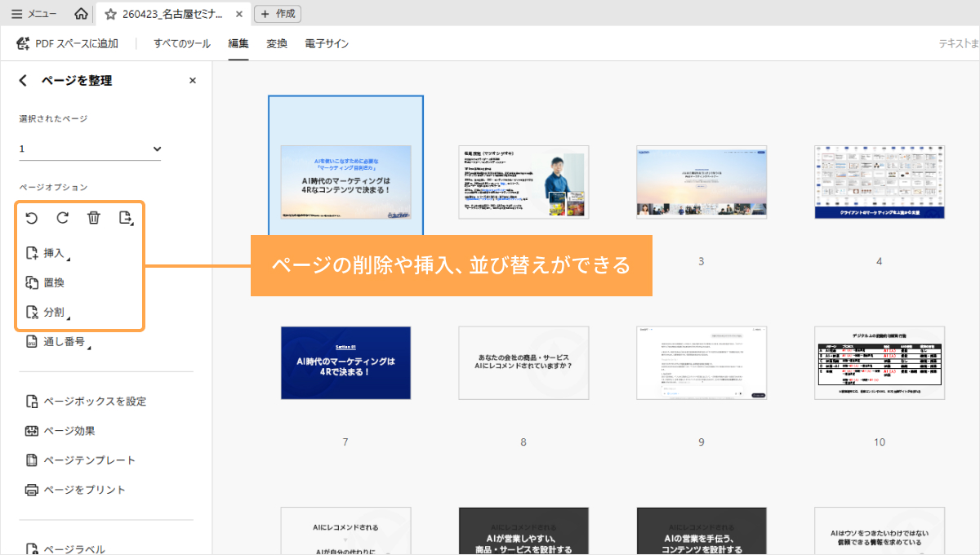The height and width of the screenshot is (555, 980).
Task: Open the 通し番号 option
Action: pyautogui.click(x=57, y=341)
